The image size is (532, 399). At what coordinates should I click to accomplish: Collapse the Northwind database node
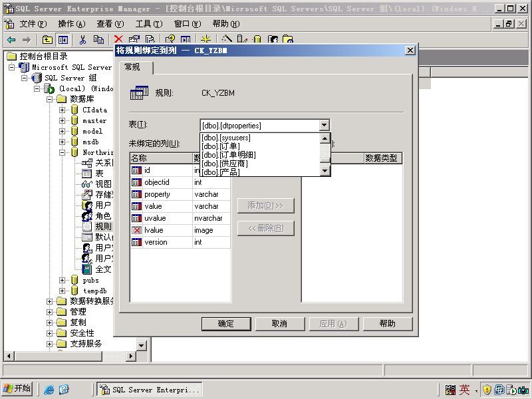(62, 153)
